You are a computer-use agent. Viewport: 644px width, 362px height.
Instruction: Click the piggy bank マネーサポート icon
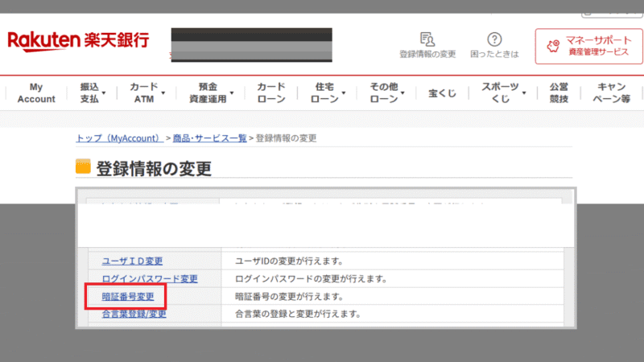[x=552, y=46]
